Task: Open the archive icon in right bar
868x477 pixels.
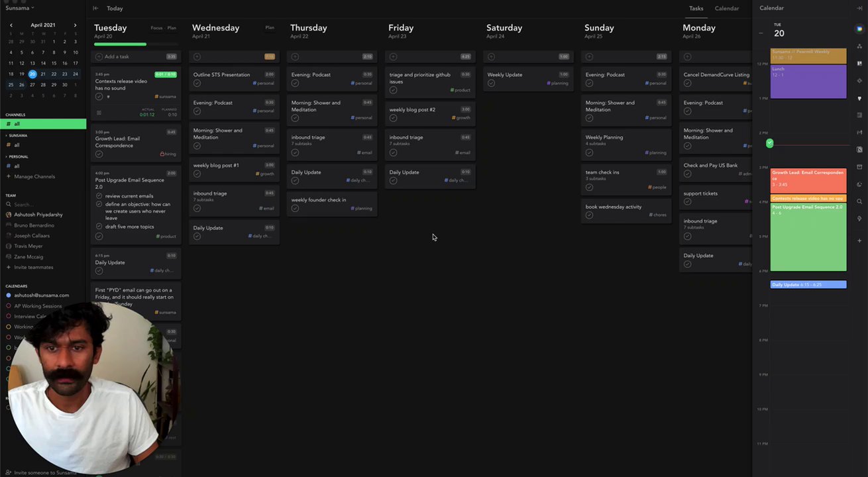Action: tap(859, 167)
